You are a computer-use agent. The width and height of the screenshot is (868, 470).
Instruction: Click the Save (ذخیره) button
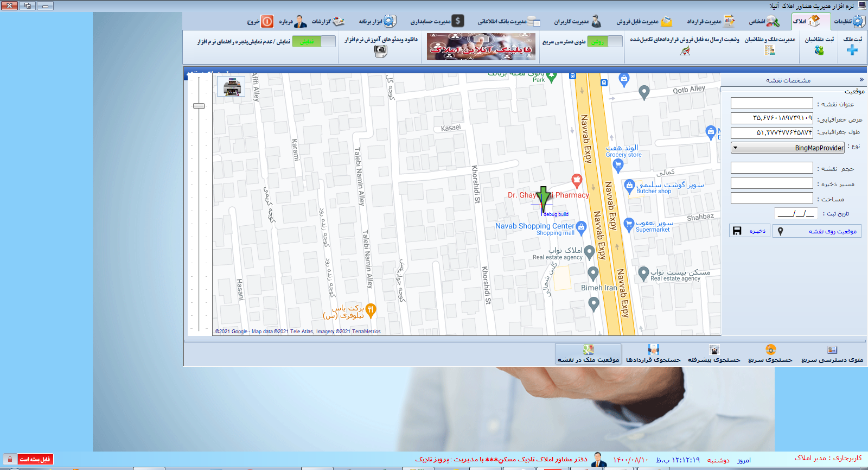click(749, 231)
